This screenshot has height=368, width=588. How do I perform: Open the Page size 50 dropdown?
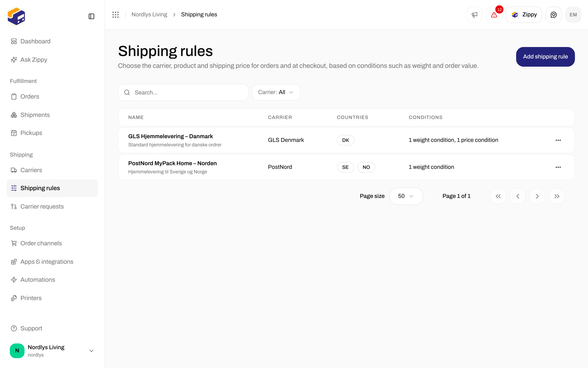click(x=406, y=196)
